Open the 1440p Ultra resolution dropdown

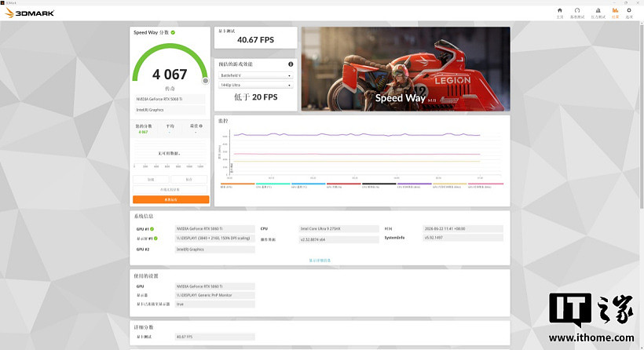(255, 85)
